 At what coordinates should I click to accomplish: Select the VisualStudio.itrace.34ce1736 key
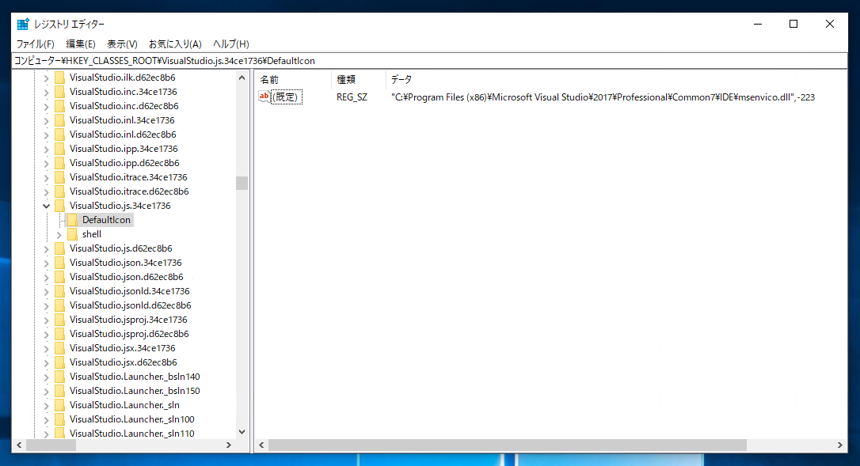click(128, 177)
